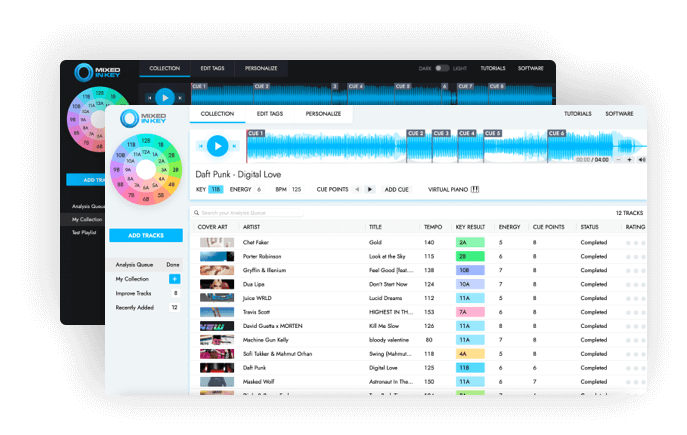Click Mixed In Key logo in dark window
Image resolution: width=687 pixels, height=435 pixels.
97,72
